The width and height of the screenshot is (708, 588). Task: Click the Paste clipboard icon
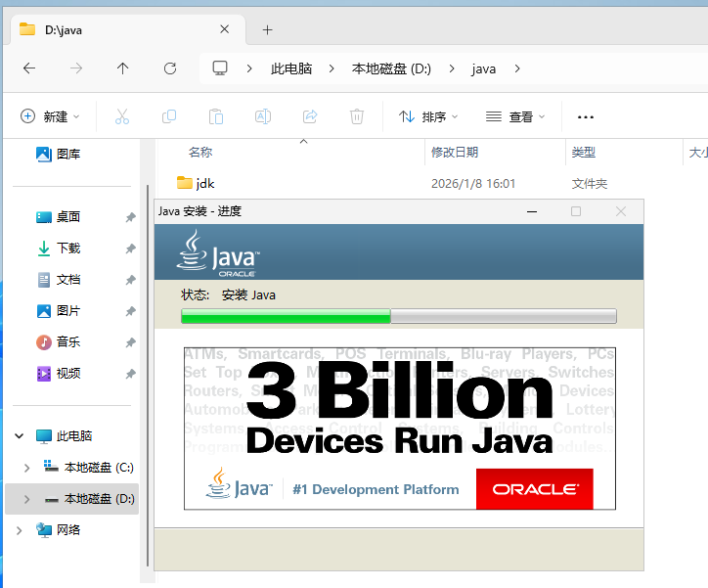pos(216,117)
